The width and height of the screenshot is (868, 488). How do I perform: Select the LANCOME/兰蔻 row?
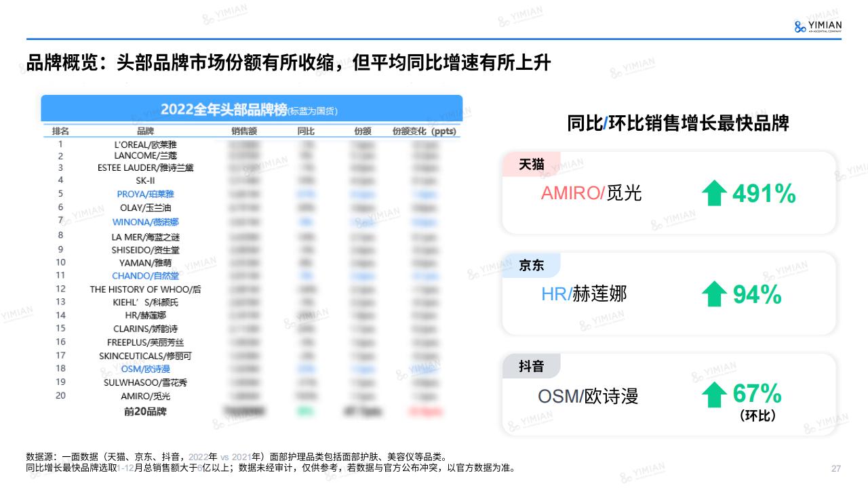pos(251,156)
